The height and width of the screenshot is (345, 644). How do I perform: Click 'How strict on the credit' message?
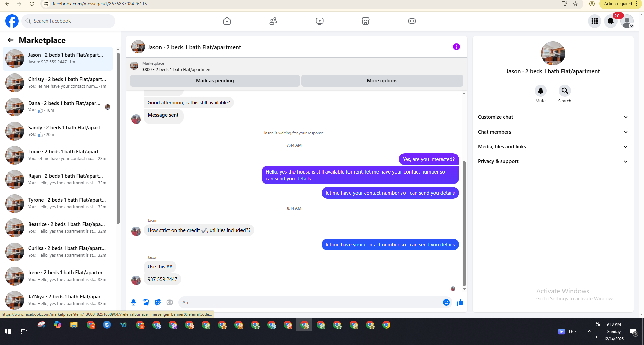199,230
